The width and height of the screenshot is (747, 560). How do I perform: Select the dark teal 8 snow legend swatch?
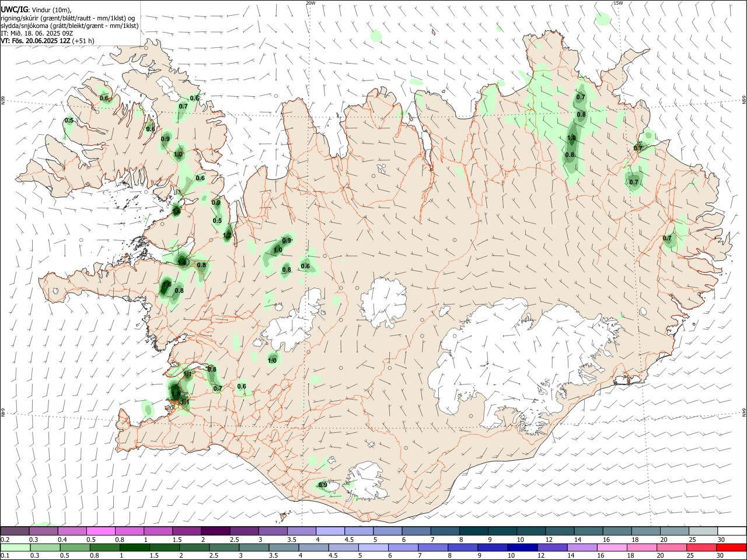click(474, 531)
